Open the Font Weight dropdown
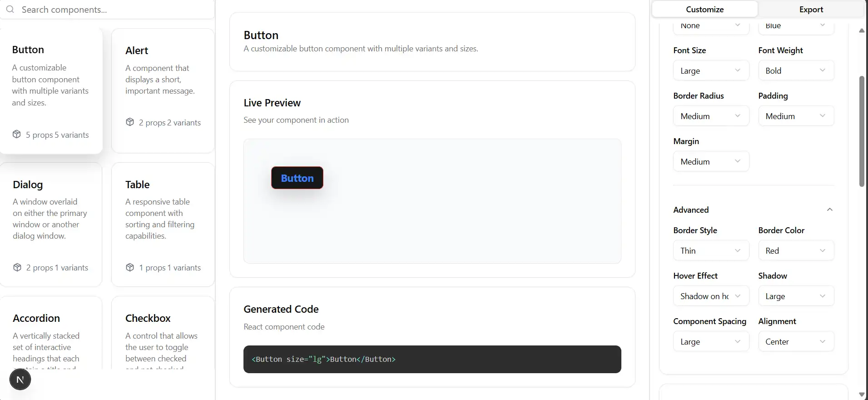Viewport: 868px width, 400px height. tap(795, 70)
